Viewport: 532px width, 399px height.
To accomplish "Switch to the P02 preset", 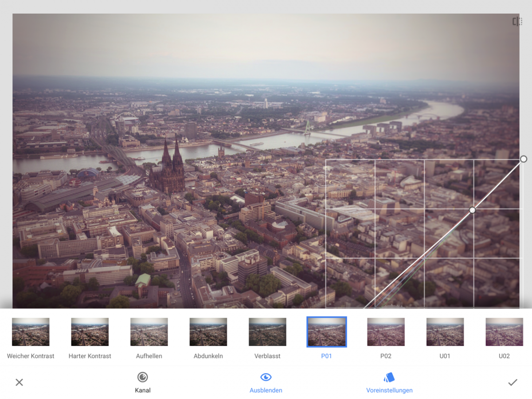I will [x=386, y=332].
